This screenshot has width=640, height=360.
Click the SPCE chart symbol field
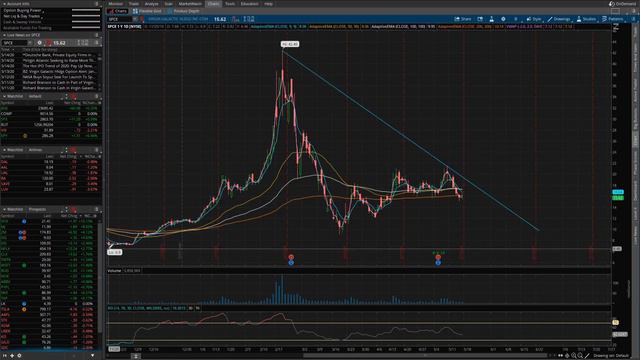[120, 19]
